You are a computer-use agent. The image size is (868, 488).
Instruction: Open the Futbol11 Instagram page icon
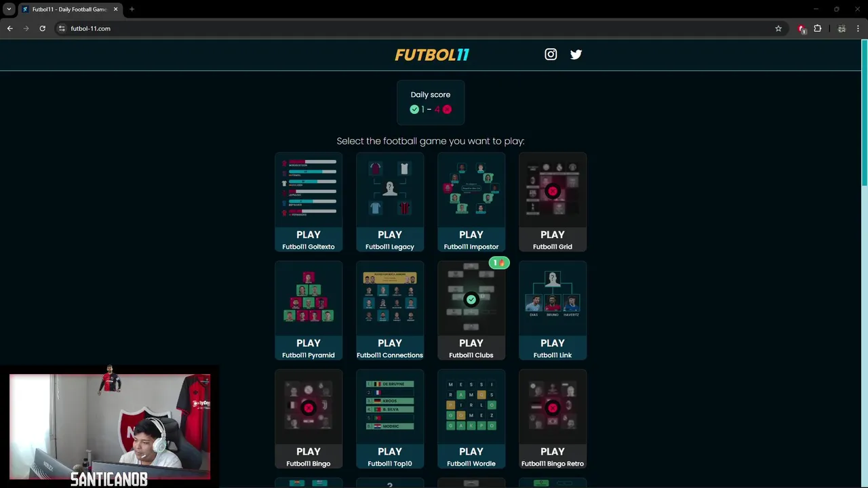[x=551, y=54]
